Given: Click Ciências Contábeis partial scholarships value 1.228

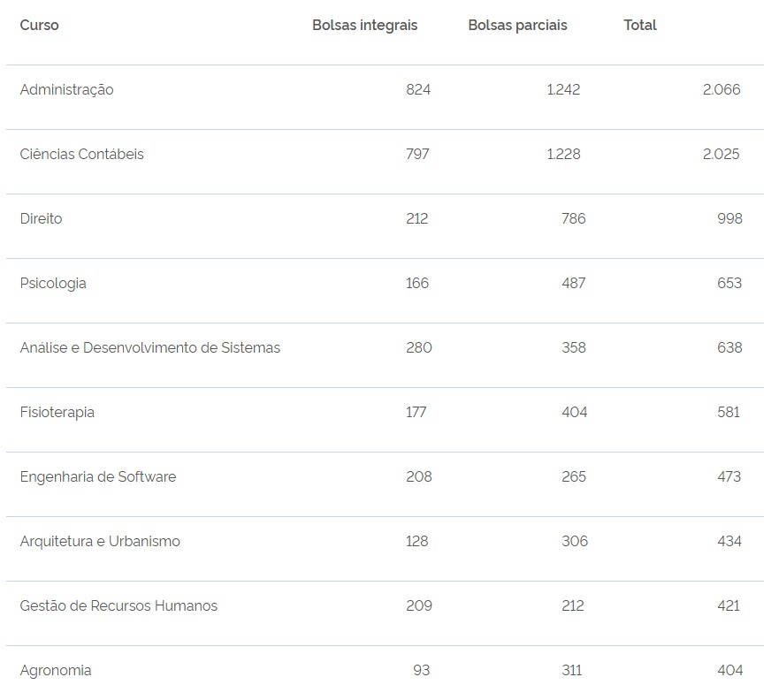Looking at the screenshot, I should coord(563,155).
